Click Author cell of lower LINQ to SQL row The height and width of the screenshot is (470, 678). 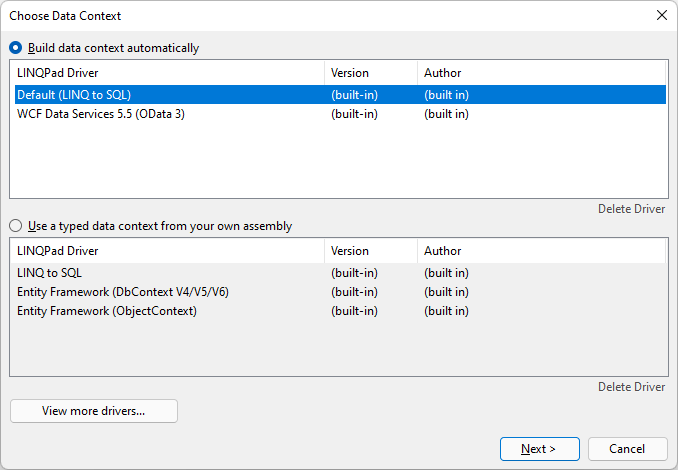pyautogui.click(x=446, y=273)
